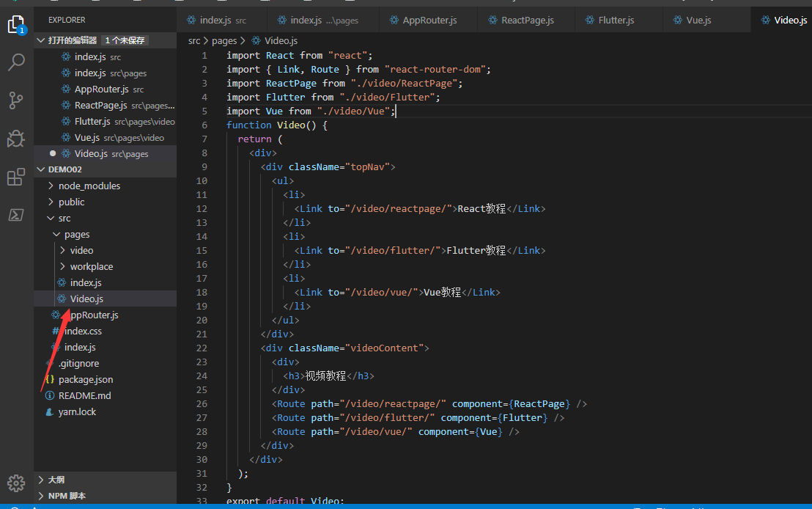Open Manage settings gear icon
Image resolution: width=812 pixels, height=509 pixels.
[x=16, y=483]
